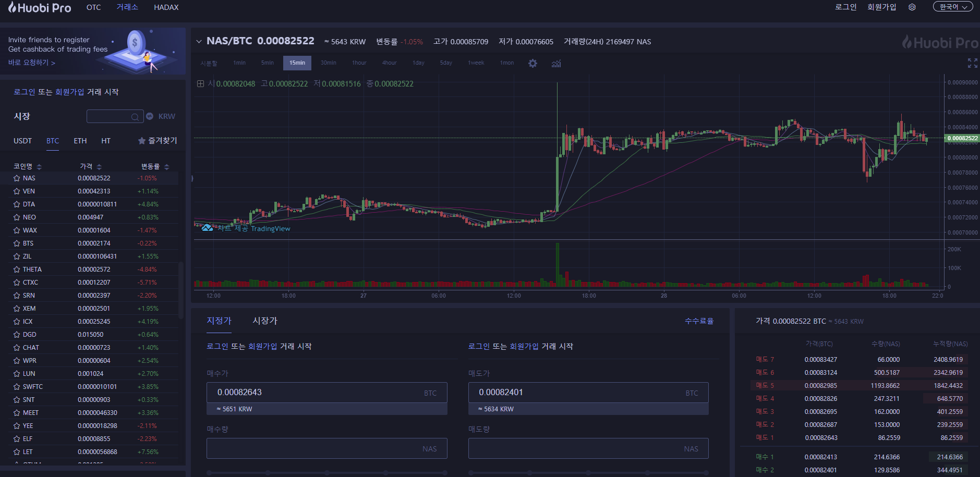Select 매도 5 order book row
980x477 pixels.
click(x=859, y=386)
